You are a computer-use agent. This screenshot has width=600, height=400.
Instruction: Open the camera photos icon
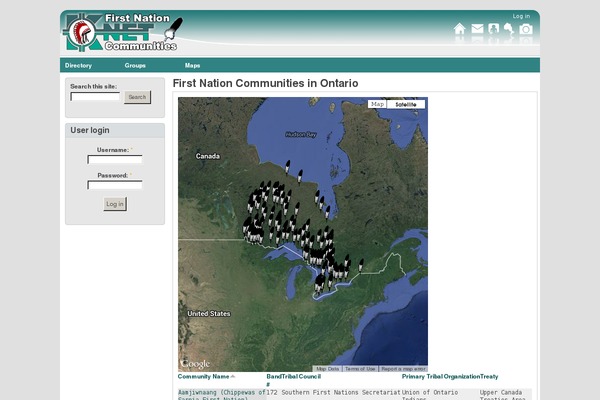(x=526, y=29)
